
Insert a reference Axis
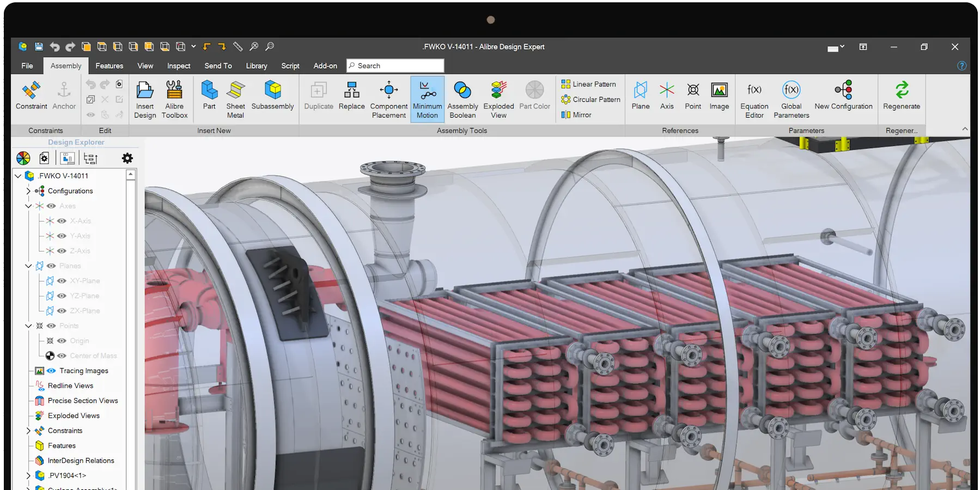pyautogui.click(x=667, y=96)
